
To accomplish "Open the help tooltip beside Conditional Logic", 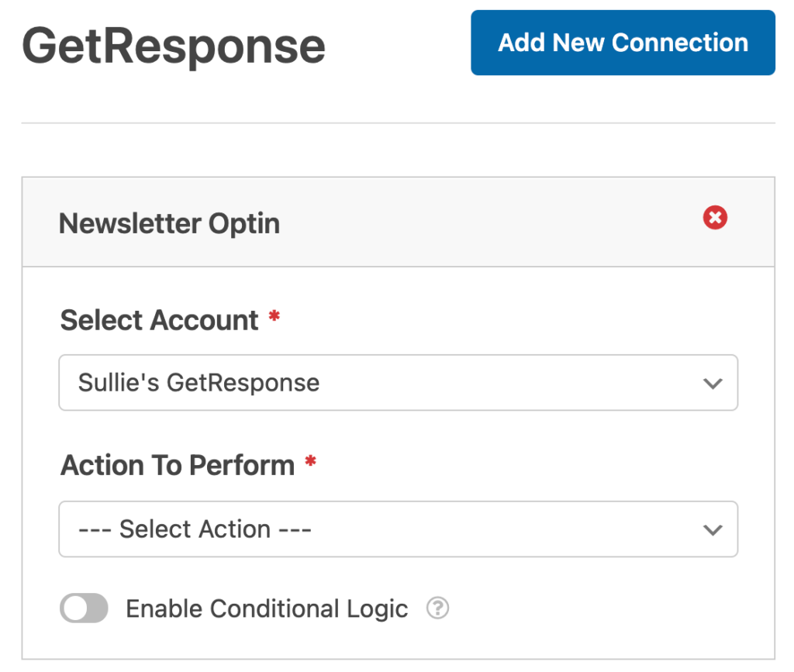I will (437, 609).
